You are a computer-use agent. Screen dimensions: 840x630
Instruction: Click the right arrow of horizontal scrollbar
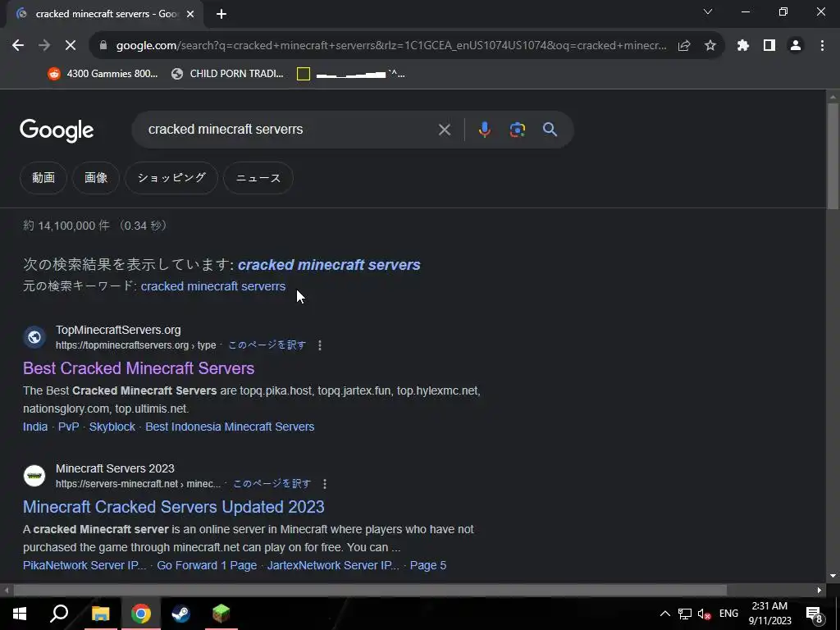pyautogui.click(x=819, y=591)
